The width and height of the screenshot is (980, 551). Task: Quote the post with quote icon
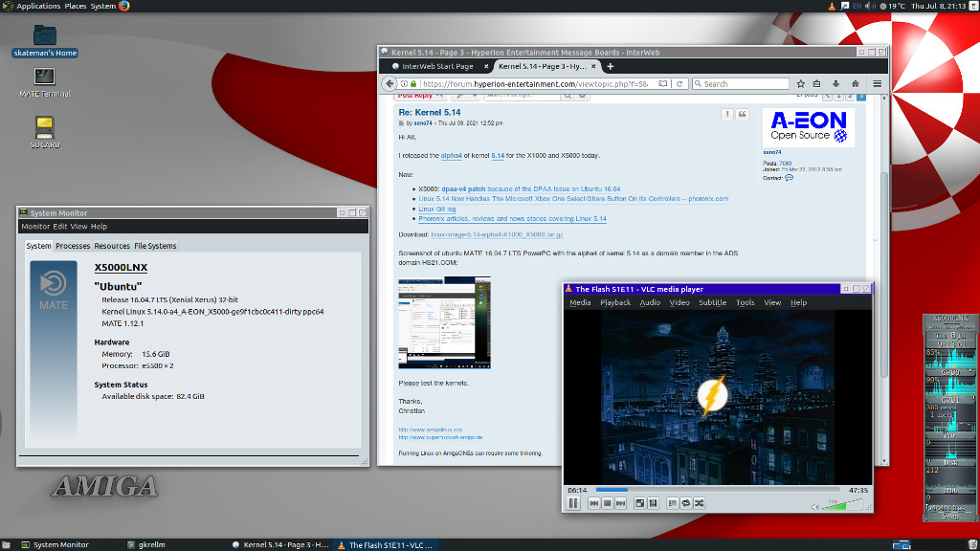click(x=742, y=115)
